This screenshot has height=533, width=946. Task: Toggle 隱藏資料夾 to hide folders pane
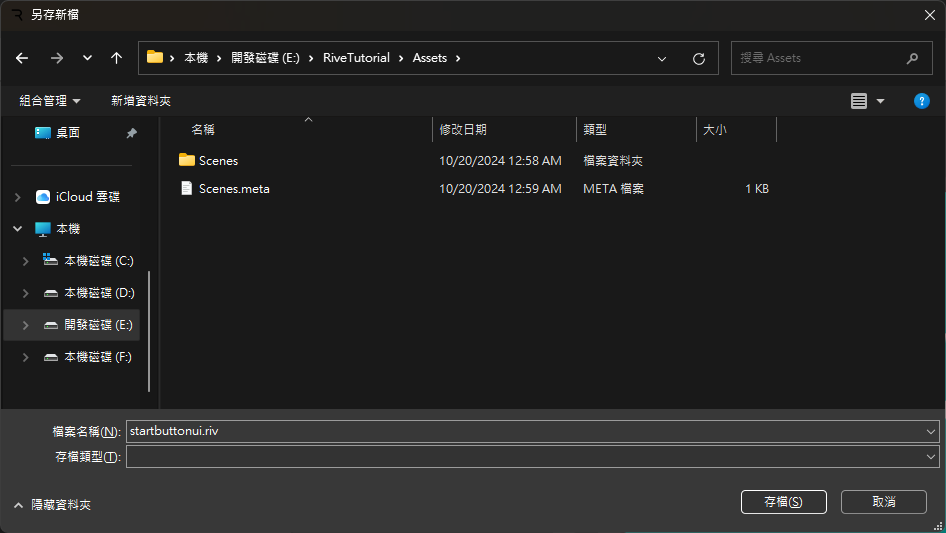(x=53, y=505)
